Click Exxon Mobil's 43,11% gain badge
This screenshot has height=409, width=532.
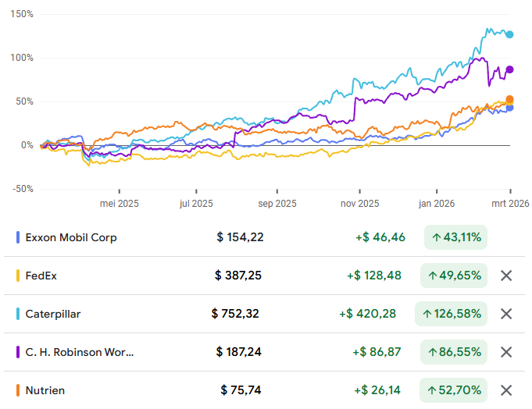click(455, 237)
